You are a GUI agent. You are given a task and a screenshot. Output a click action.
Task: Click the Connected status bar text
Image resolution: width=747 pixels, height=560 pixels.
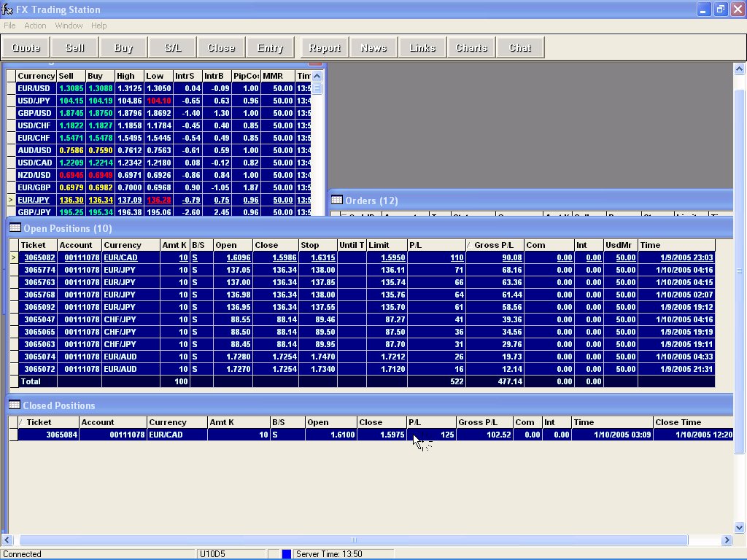23,554
